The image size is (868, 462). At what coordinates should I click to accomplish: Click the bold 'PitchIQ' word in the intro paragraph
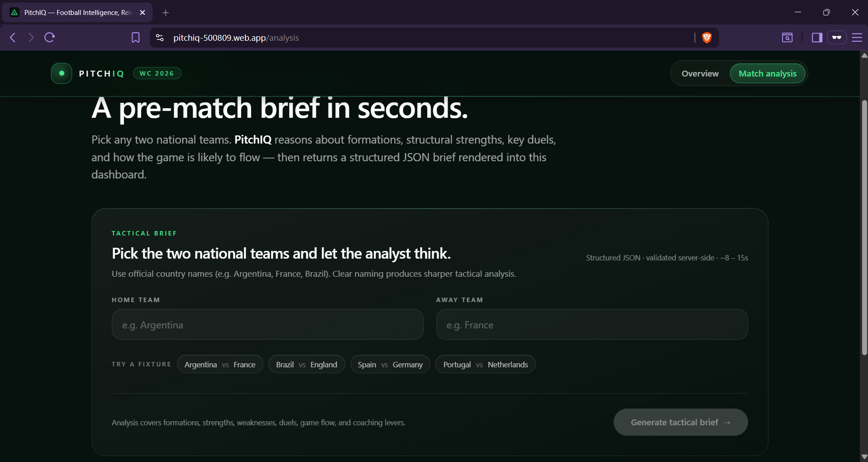click(253, 140)
